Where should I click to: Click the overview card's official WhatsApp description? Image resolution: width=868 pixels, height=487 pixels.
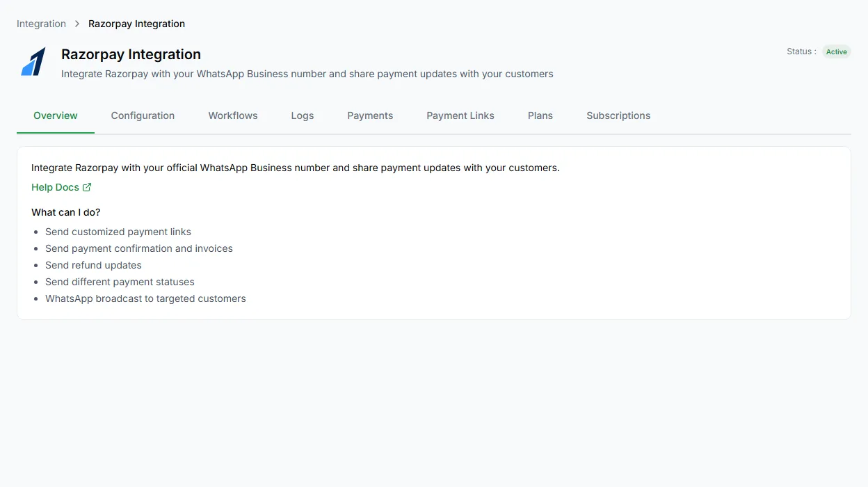[296, 168]
